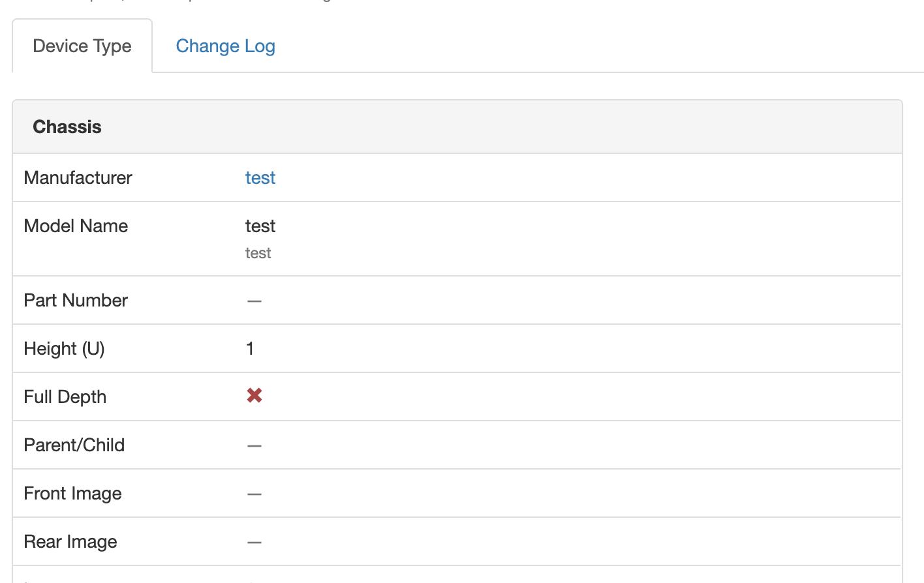Viewport: 924px width, 583px height.
Task: Switch to the Change Log tab
Action: click(x=225, y=46)
